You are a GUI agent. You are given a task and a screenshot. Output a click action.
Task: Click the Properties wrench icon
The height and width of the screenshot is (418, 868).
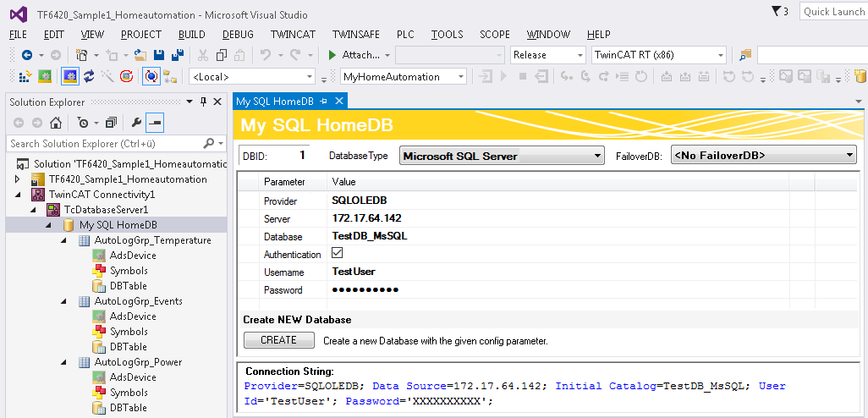(137, 123)
